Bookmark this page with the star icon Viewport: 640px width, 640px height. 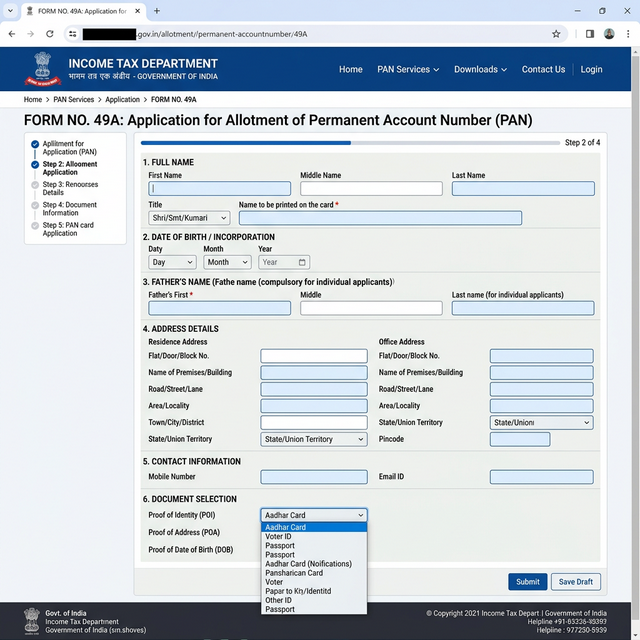coord(556,34)
